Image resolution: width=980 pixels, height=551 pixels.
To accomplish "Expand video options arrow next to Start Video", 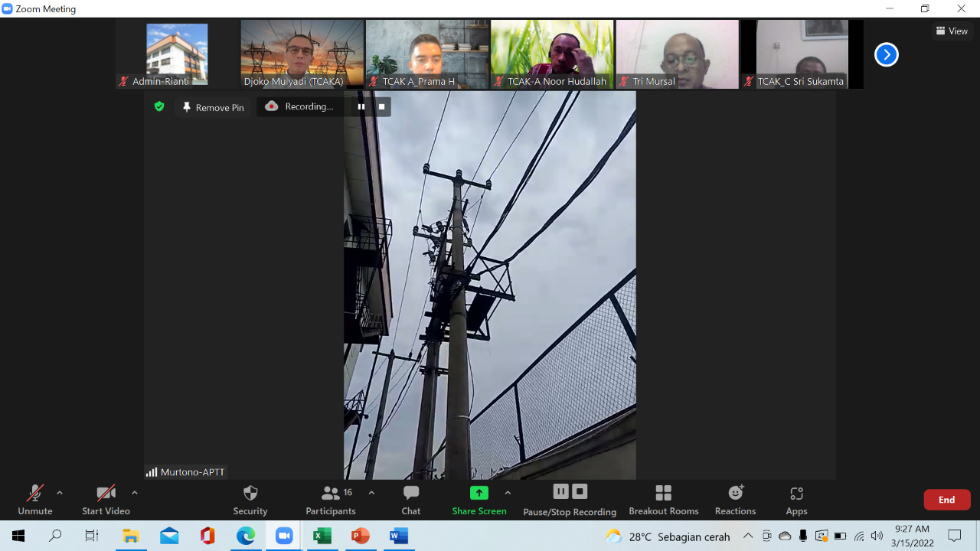I will point(135,493).
